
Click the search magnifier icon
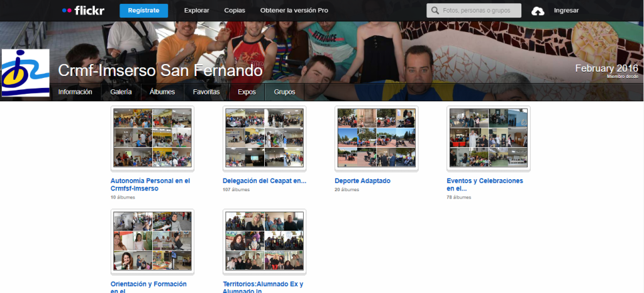[434, 11]
